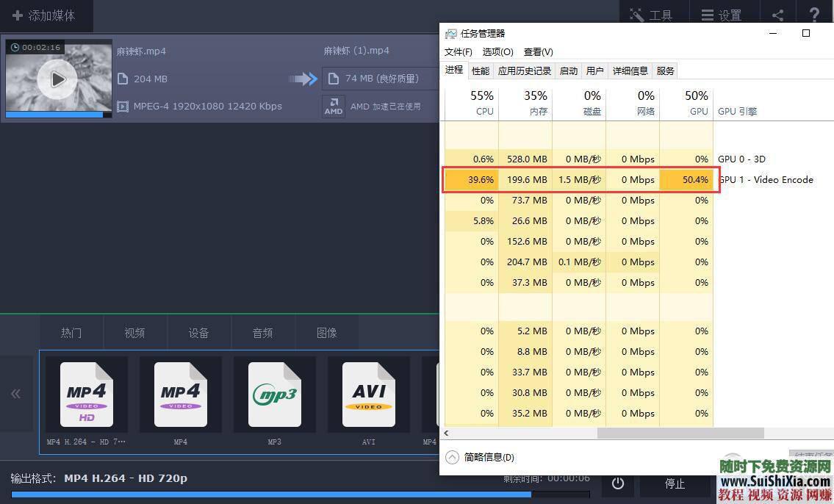This screenshot has width=834, height=504.
Task: Click the 停止 (Stop) button
Action: point(674,483)
